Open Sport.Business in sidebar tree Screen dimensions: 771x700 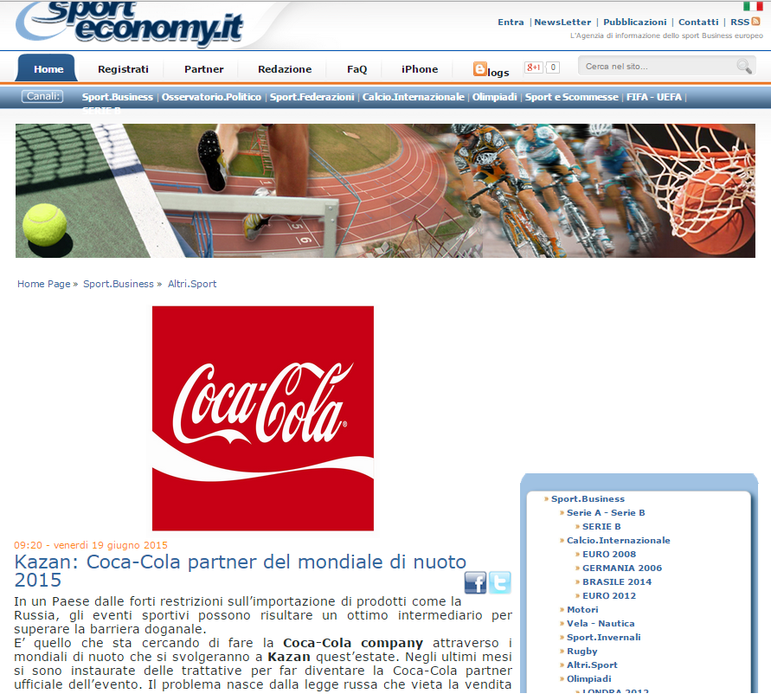(x=588, y=498)
